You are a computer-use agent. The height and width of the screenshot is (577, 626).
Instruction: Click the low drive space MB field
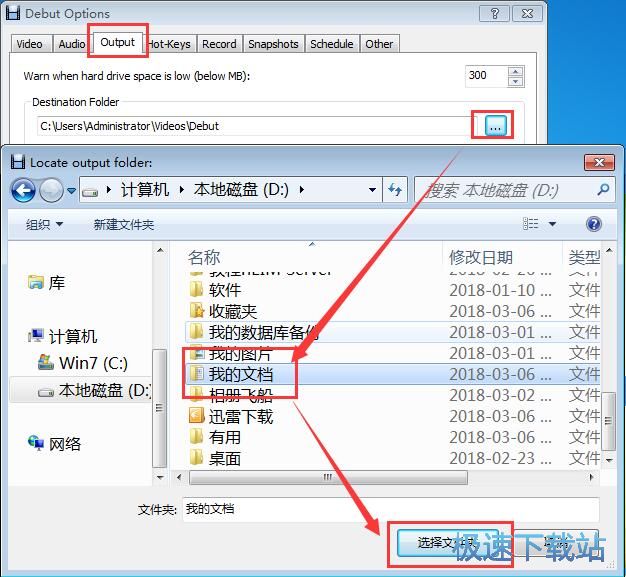point(486,76)
